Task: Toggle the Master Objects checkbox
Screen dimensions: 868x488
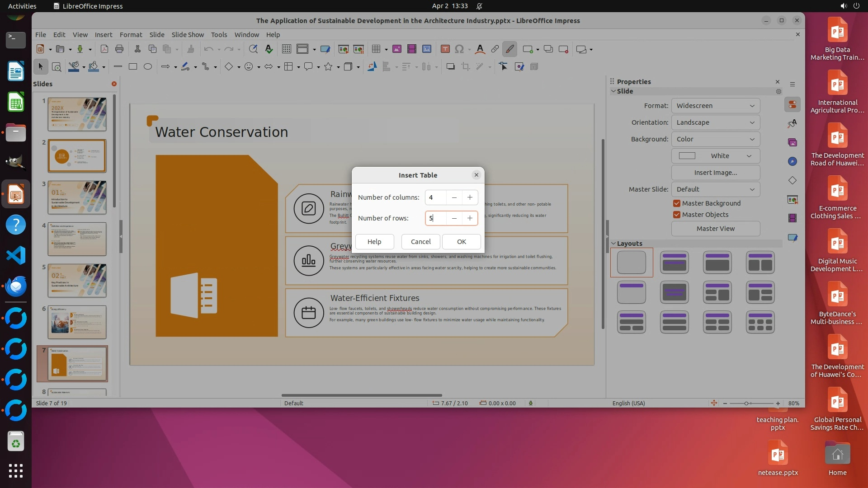Action: pyautogui.click(x=677, y=215)
